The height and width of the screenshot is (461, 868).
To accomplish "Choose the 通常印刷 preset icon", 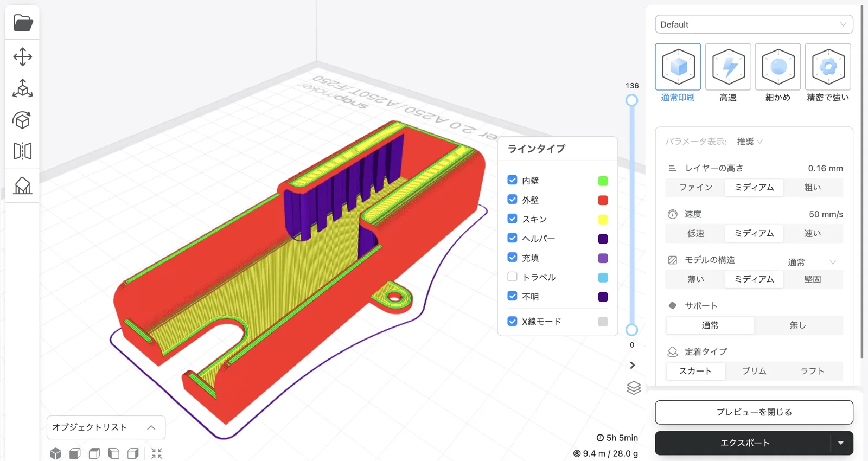I will (x=678, y=67).
